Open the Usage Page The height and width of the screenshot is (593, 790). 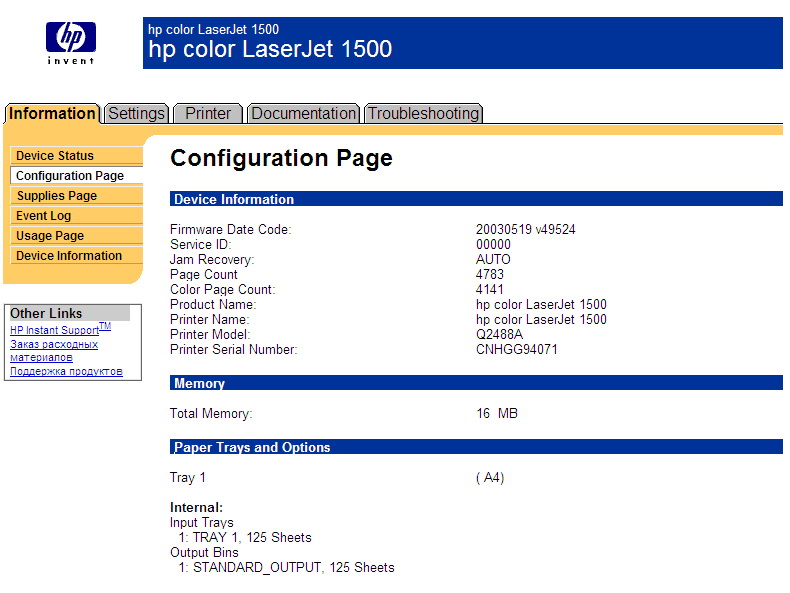coord(77,236)
